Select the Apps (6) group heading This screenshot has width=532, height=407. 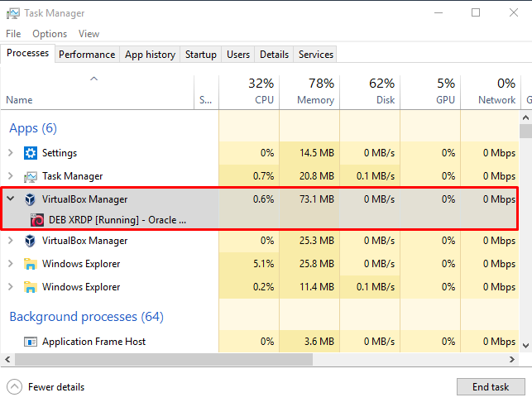[x=33, y=128]
